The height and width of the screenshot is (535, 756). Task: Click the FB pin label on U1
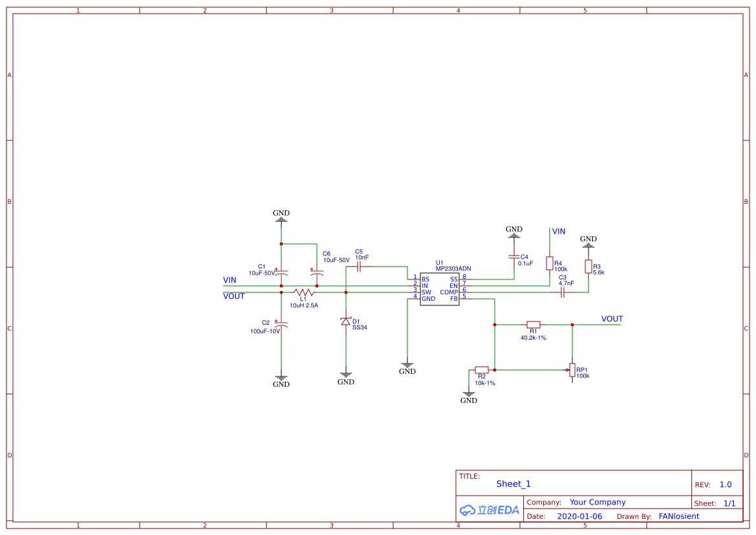[454, 299]
